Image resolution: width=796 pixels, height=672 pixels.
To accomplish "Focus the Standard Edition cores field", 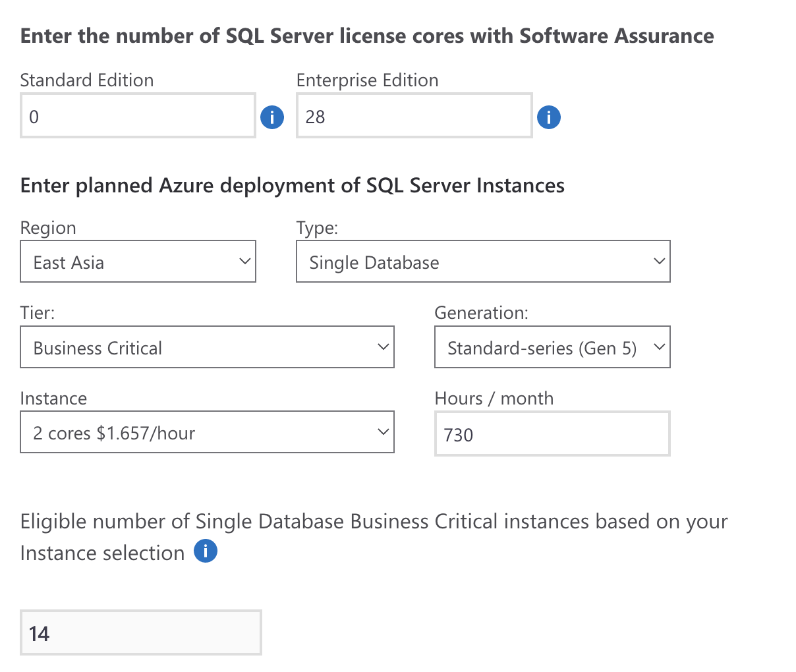I will [x=138, y=116].
